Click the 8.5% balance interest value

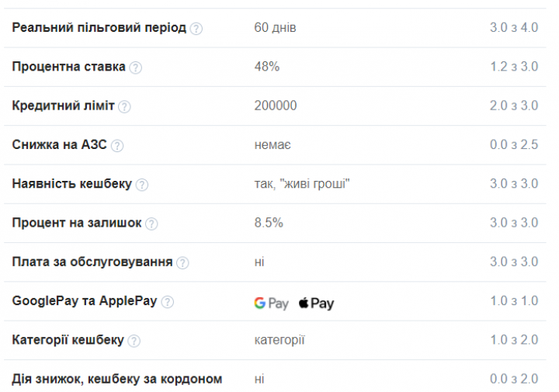click(x=269, y=223)
